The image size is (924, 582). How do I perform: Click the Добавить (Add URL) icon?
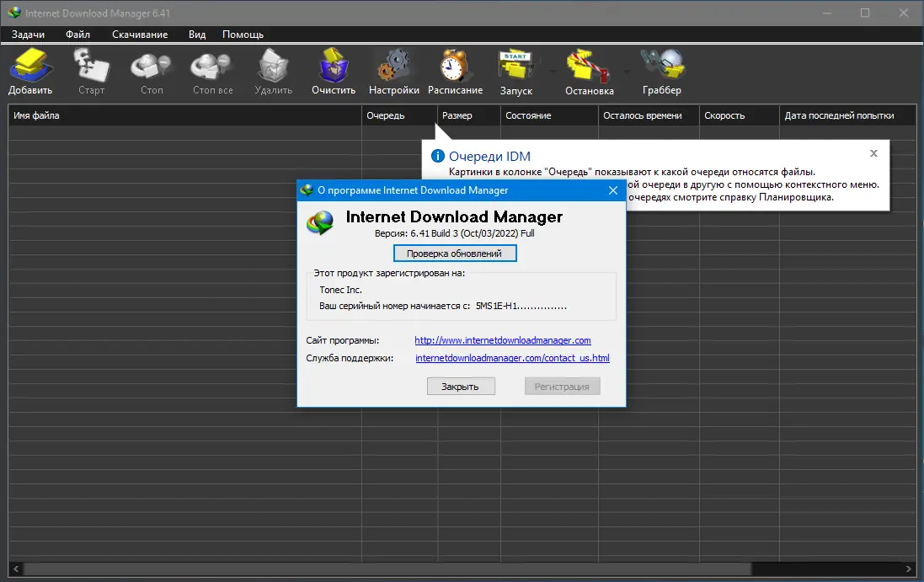pyautogui.click(x=30, y=67)
